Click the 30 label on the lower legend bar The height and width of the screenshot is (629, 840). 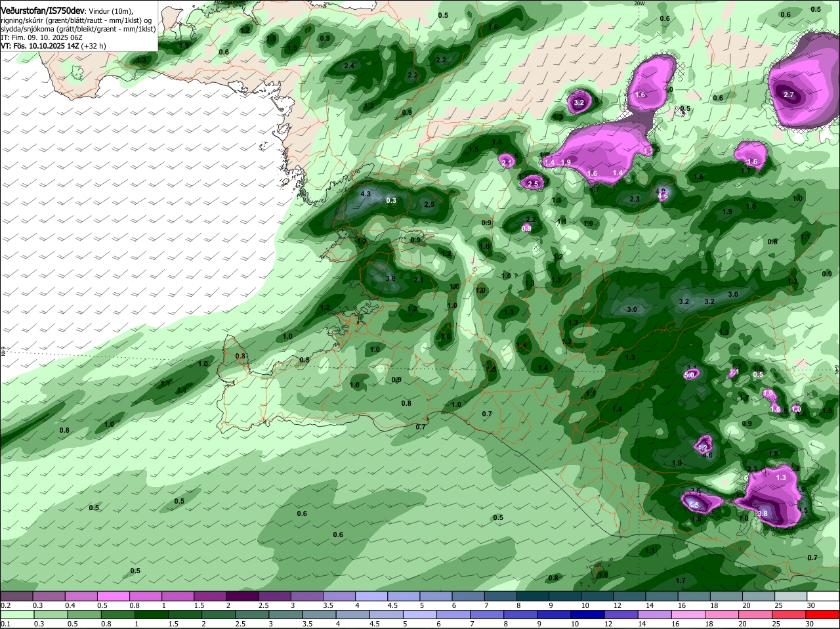tap(810, 624)
